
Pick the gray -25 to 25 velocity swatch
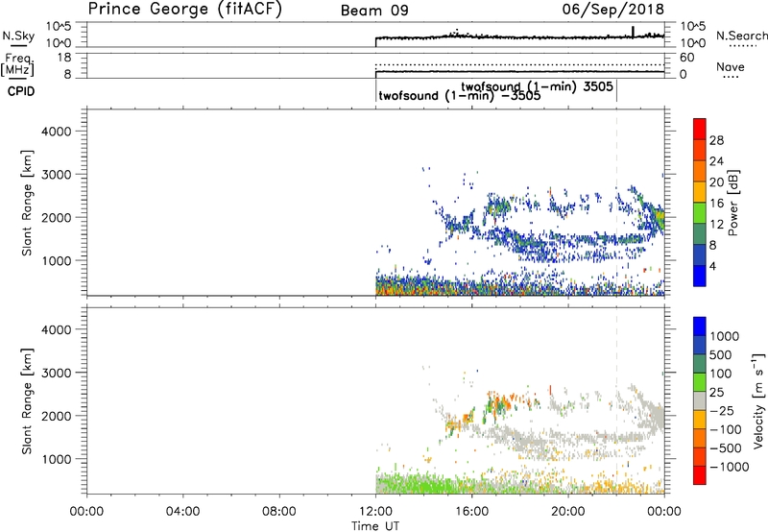click(x=700, y=401)
